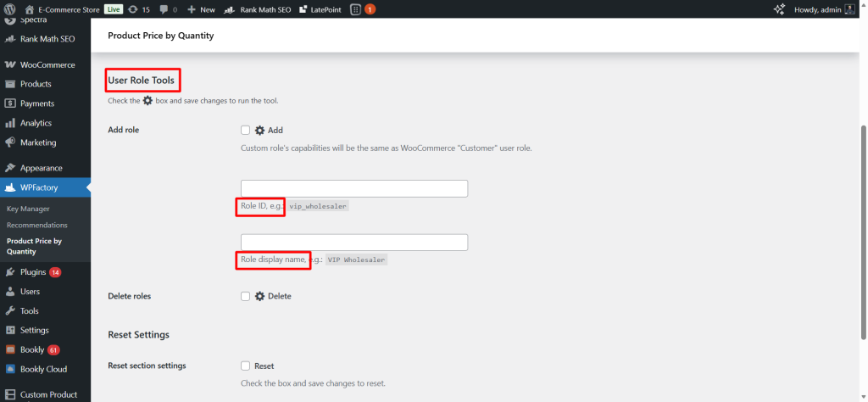Check the Delete roles checkbox
This screenshot has width=868, height=402.
tap(246, 296)
